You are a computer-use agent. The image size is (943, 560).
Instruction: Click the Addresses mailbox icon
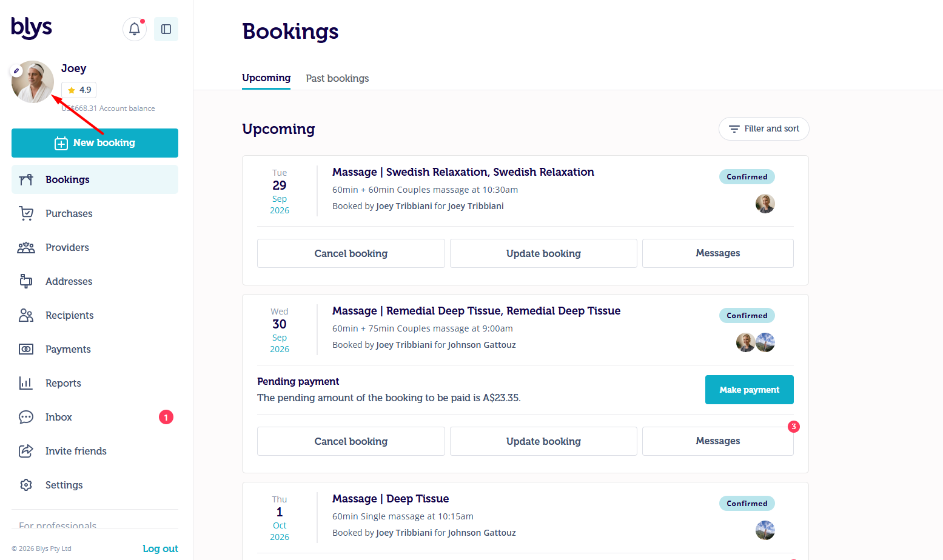[x=26, y=281]
